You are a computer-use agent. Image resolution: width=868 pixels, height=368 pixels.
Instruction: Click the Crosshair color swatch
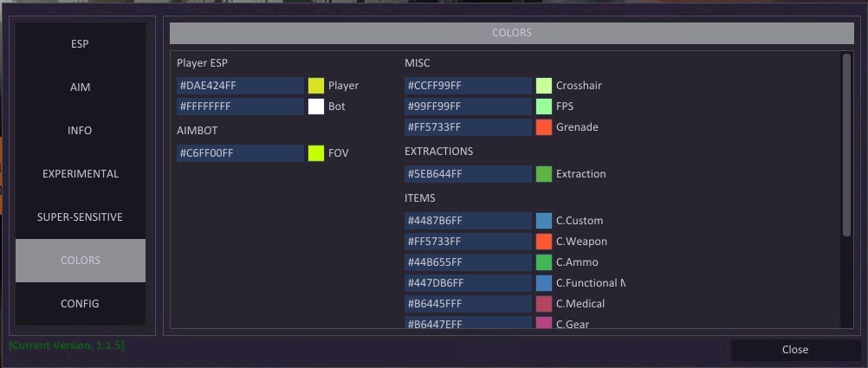tap(544, 86)
